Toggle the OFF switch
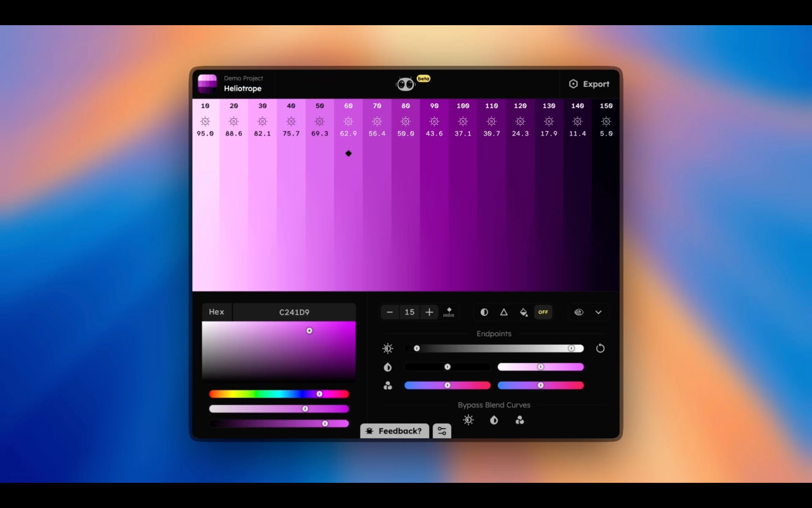The width and height of the screenshot is (812, 508). [543, 312]
